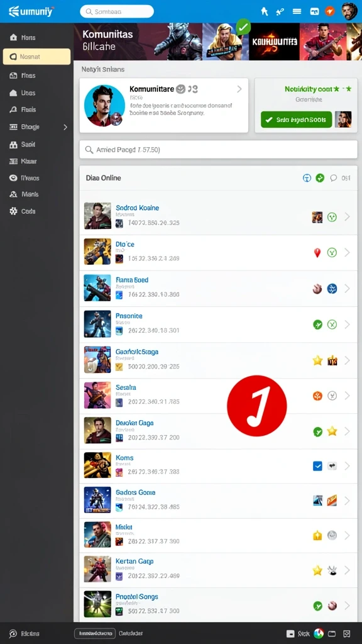Toggle the blue checkbox in Koms row
The width and height of the screenshot is (362, 644).
tap(317, 466)
